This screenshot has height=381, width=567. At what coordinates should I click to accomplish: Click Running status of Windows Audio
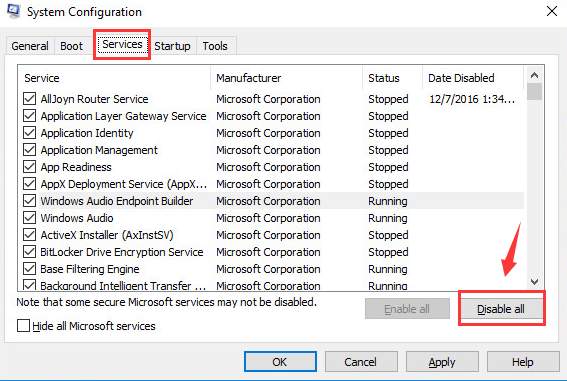[388, 218]
